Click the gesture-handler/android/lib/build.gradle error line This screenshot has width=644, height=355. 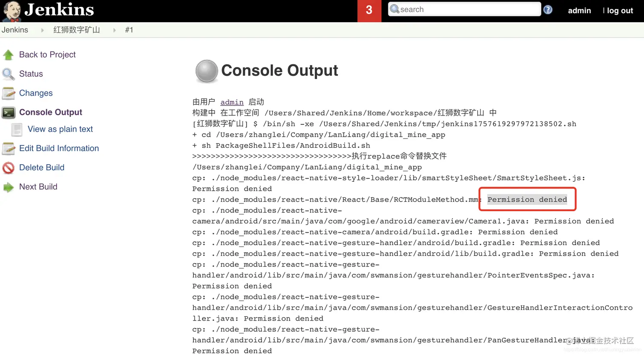point(405,254)
